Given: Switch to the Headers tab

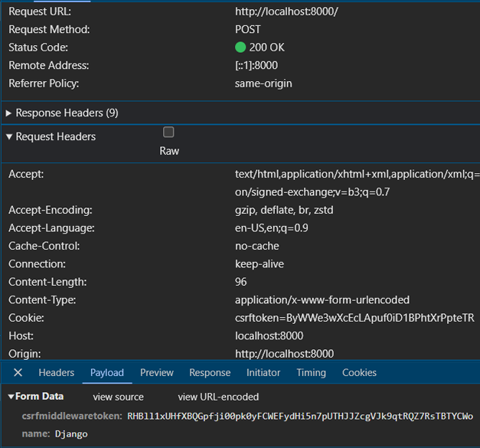Looking at the screenshot, I should [57, 372].
